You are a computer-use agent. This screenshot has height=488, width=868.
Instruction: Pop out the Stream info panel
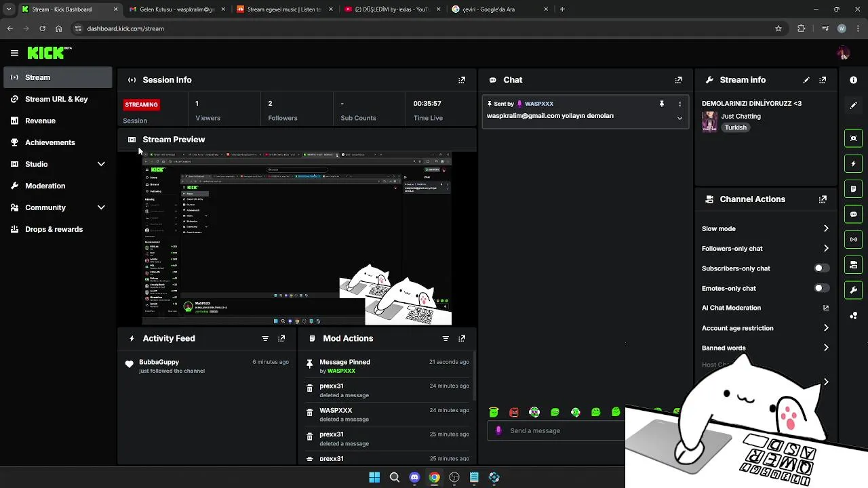click(x=823, y=80)
